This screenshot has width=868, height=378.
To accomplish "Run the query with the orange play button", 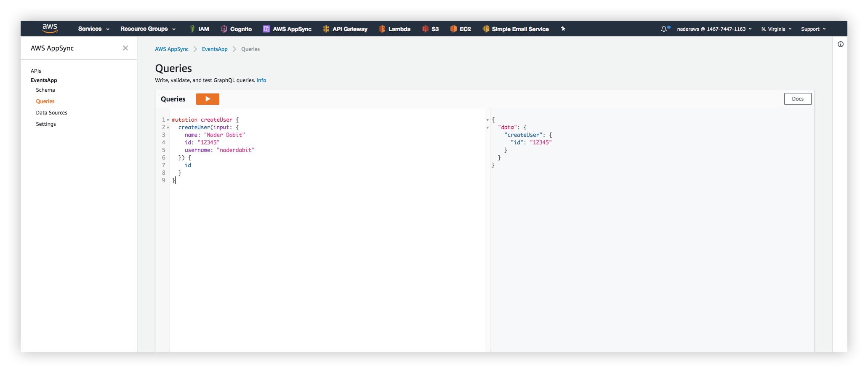I will pos(208,99).
